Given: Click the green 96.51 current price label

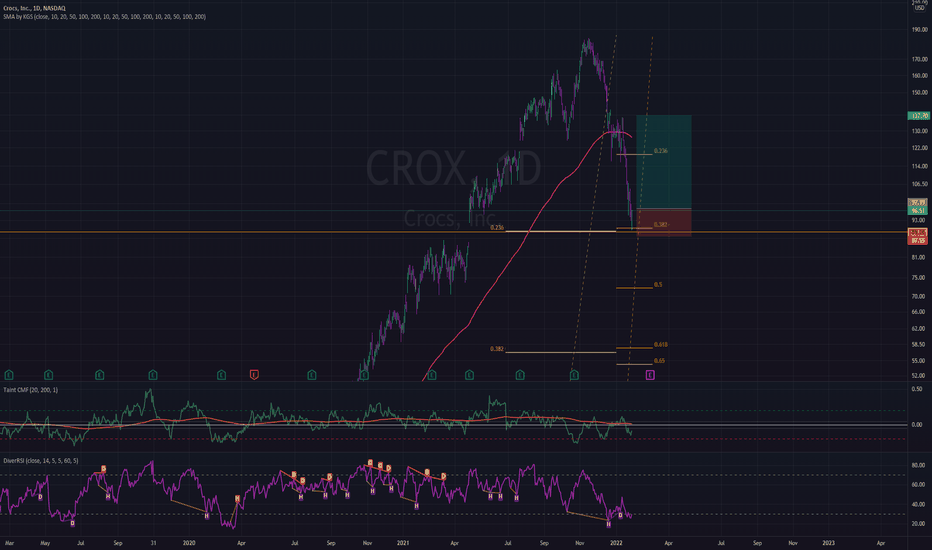Looking at the screenshot, I should pos(918,210).
